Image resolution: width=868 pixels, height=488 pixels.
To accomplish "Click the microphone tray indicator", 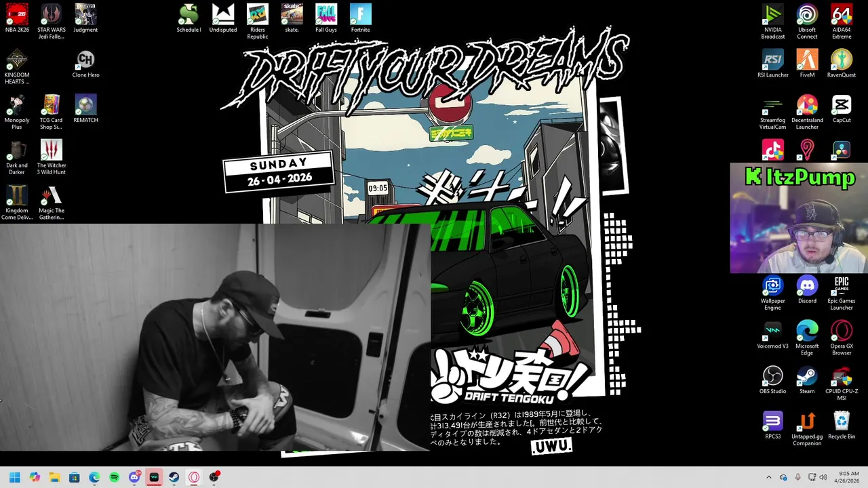I will coord(797,477).
